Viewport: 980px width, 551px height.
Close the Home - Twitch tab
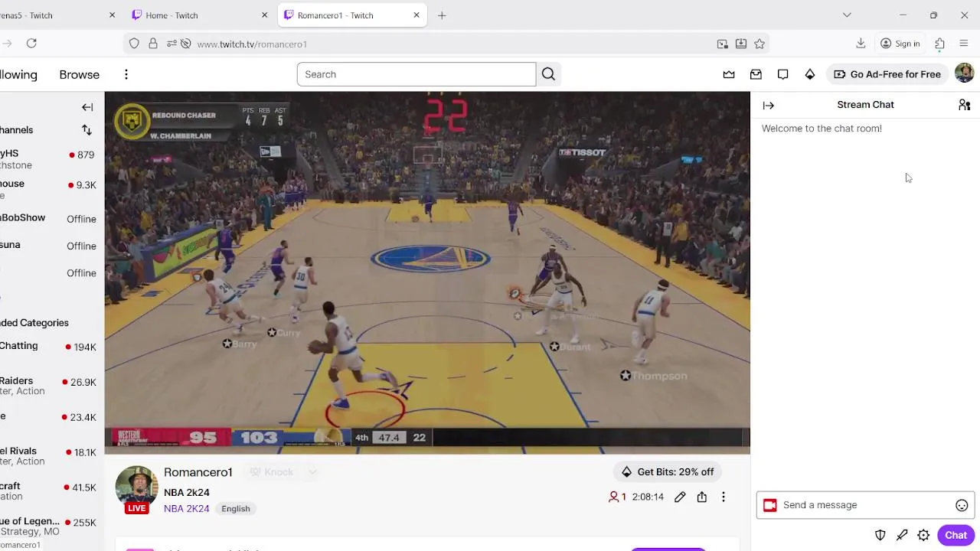(265, 15)
